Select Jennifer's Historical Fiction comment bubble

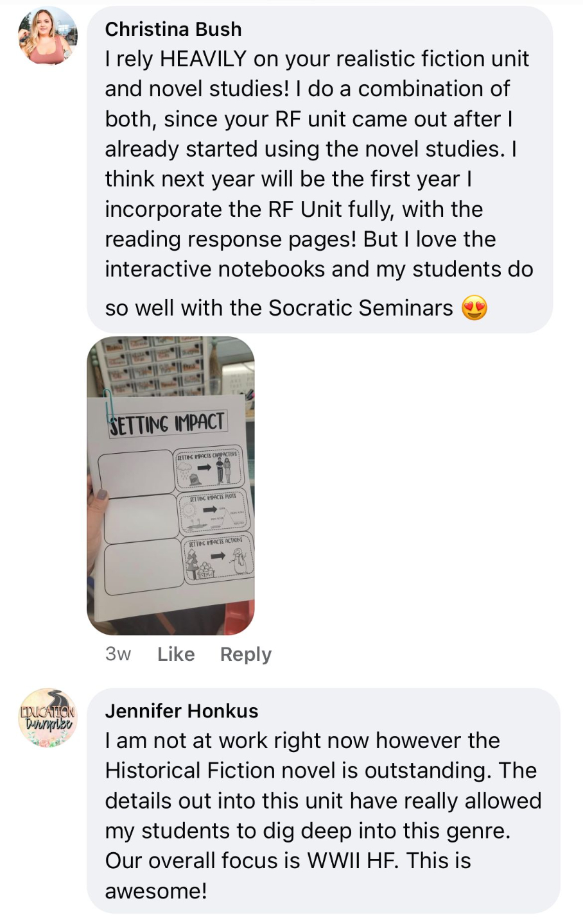pyautogui.click(x=324, y=801)
